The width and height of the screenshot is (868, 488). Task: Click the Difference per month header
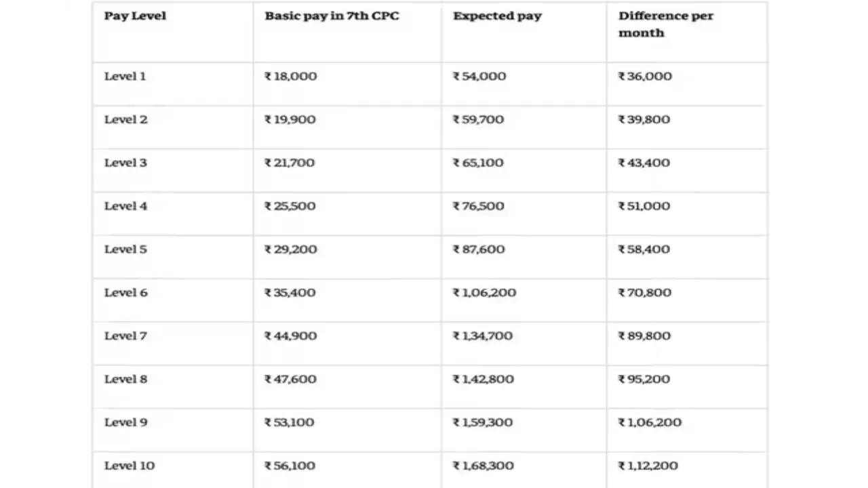(x=665, y=24)
